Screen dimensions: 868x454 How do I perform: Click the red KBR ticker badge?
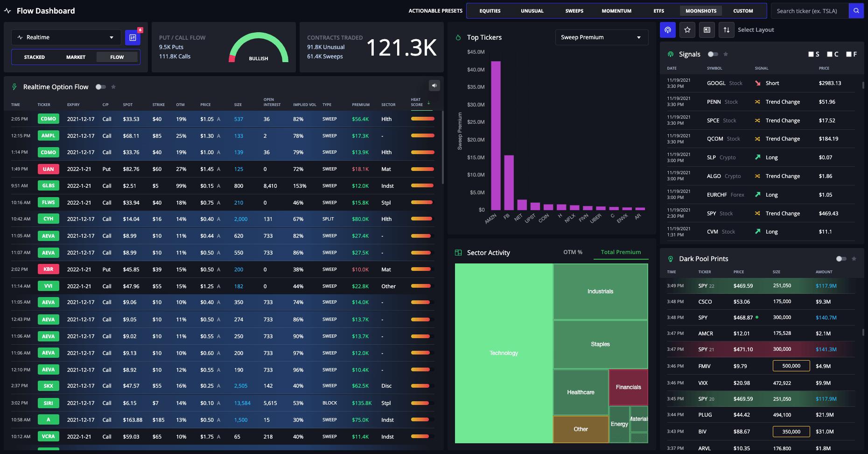pyautogui.click(x=49, y=270)
